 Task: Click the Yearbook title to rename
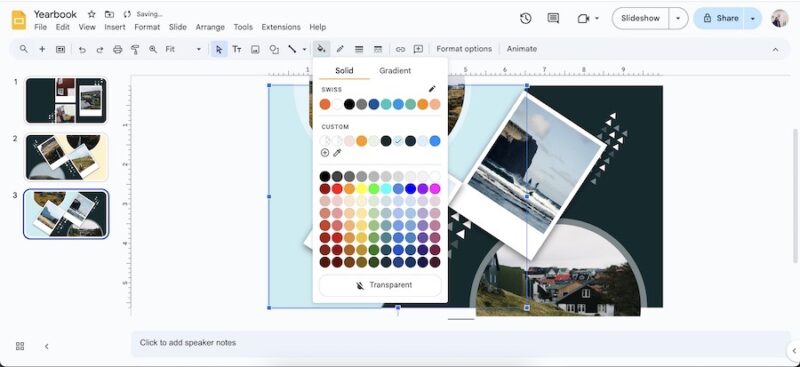(55, 14)
